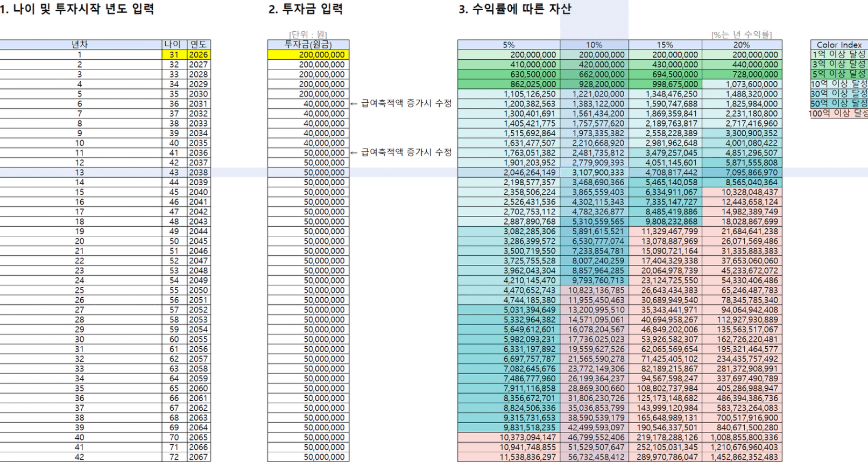Image resolution: width=868 pixels, height=462 pixels.
Task: Click the '투자금(원금)' column header
Action: click(x=308, y=45)
